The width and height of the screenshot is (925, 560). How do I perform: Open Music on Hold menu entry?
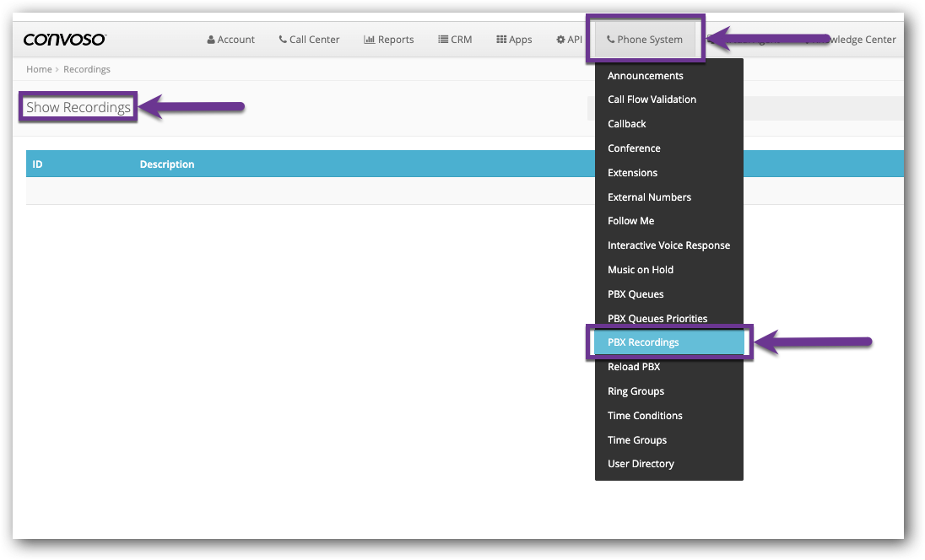(640, 270)
